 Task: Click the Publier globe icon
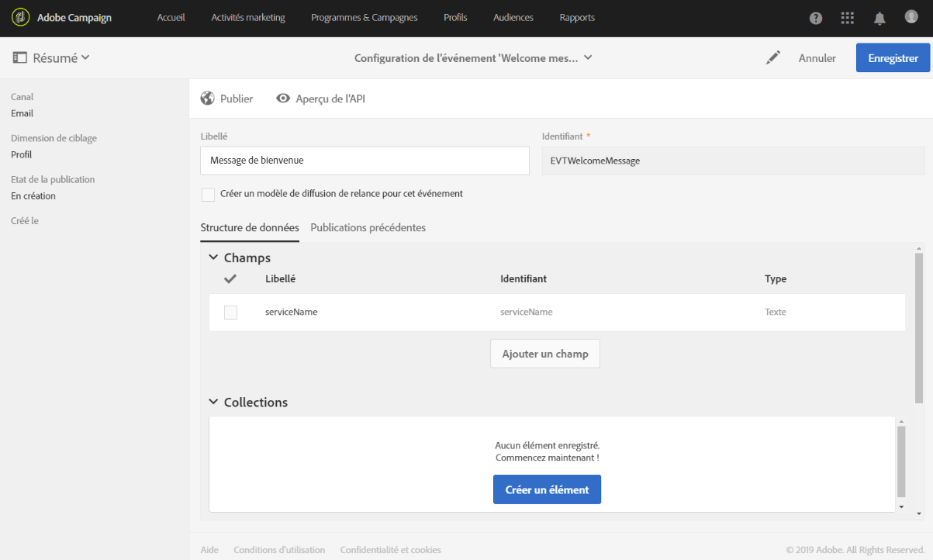(x=207, y=99)
